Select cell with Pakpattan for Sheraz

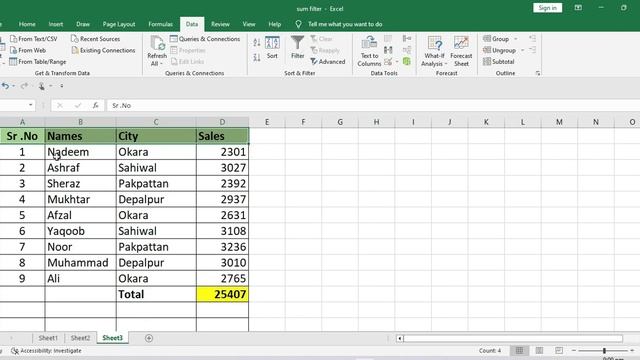pyautogui.click(x=156, y=184)
